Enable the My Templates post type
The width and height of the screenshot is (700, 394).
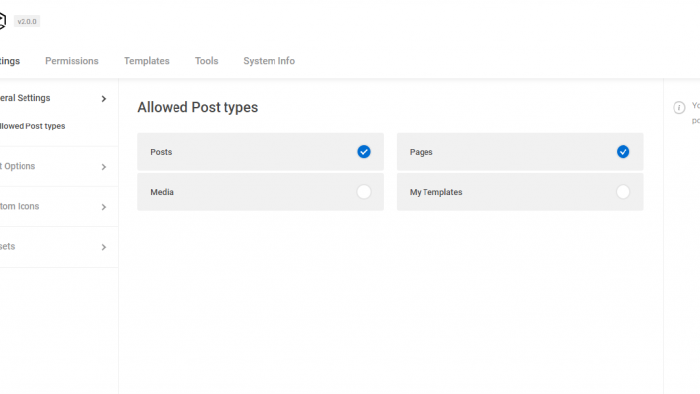click(623, 192)
